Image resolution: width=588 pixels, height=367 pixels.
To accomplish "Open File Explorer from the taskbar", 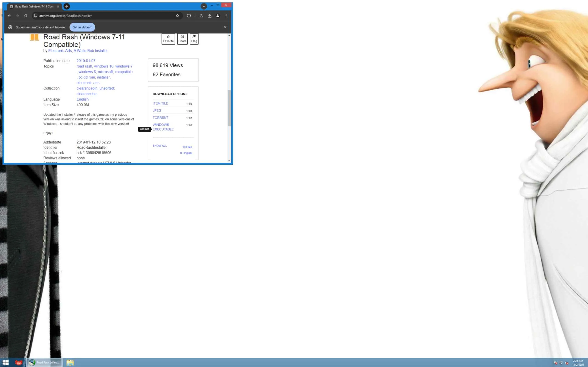I will [x=70, y=362].
